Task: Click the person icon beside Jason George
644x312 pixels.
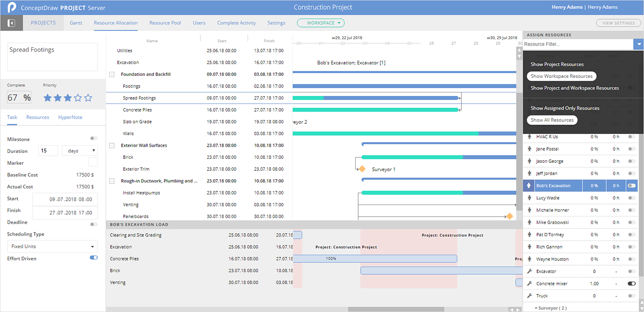Action: [529, 161]
